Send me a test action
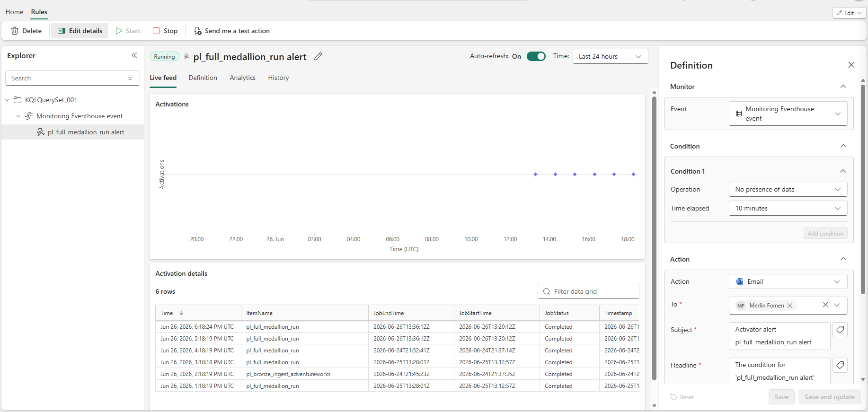This screenshot has width=868, height=412. pos(232,31)
